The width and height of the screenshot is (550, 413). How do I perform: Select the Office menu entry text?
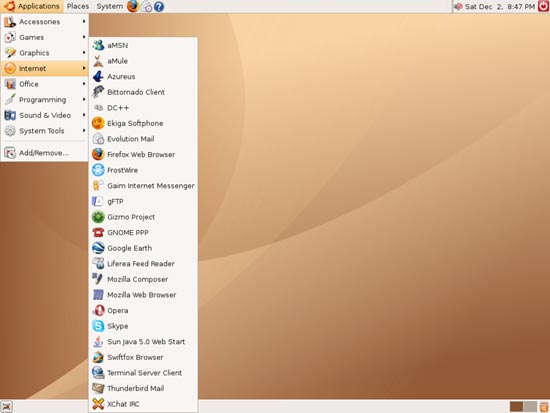coord(29,84)
